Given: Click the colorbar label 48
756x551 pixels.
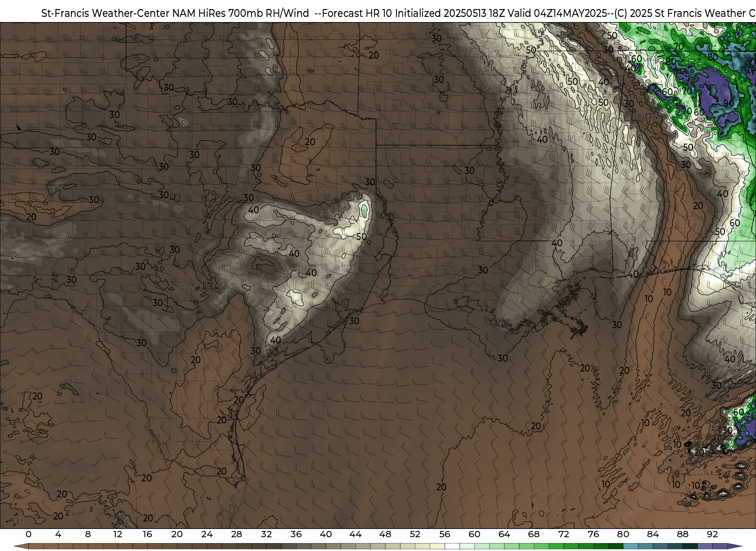Looking at the screenshot, I should (x=385, y=534).
